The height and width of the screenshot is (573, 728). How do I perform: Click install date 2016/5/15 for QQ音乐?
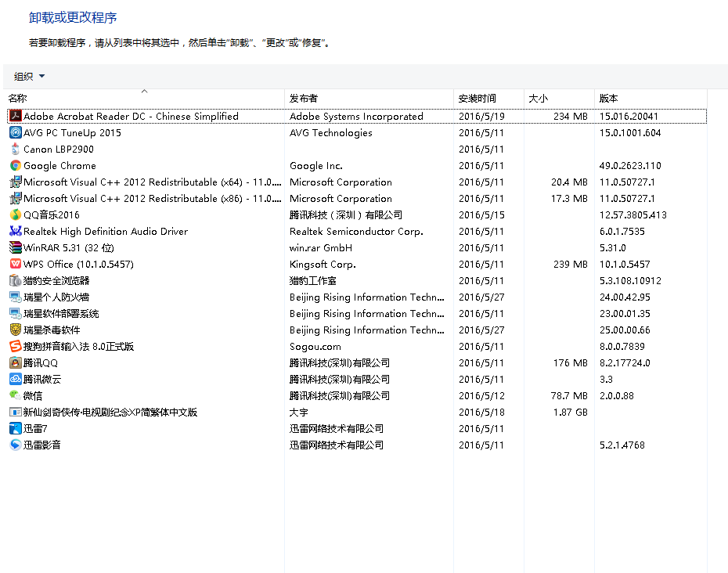pyautogui.click(x=481, y=215)
